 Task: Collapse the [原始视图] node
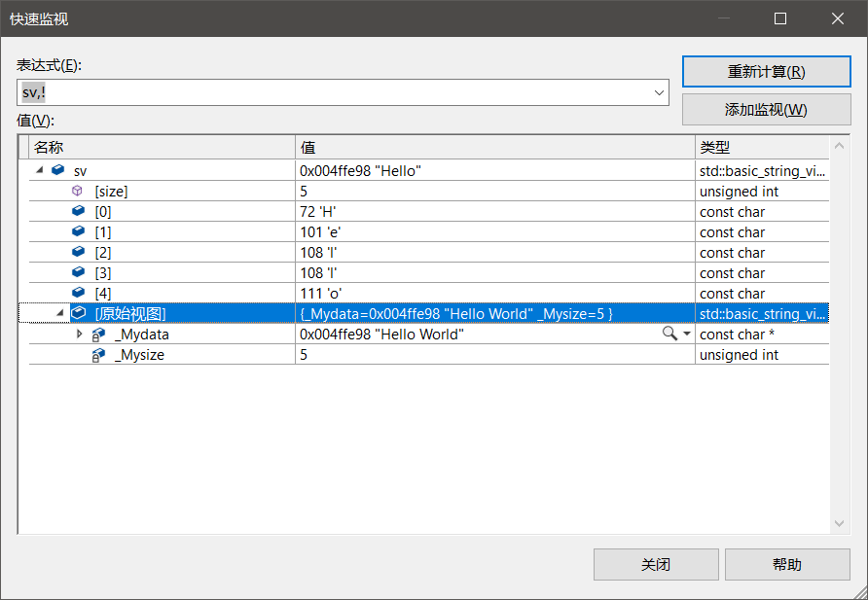click(60, 313)
